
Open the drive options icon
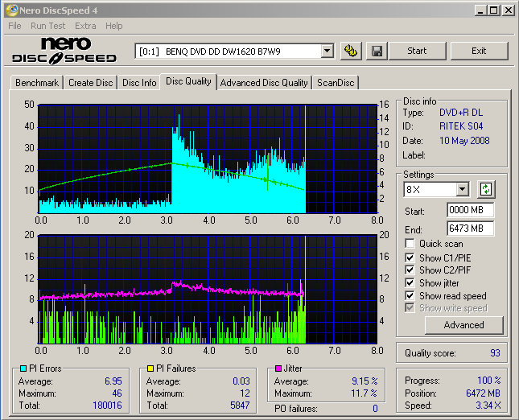351,51
